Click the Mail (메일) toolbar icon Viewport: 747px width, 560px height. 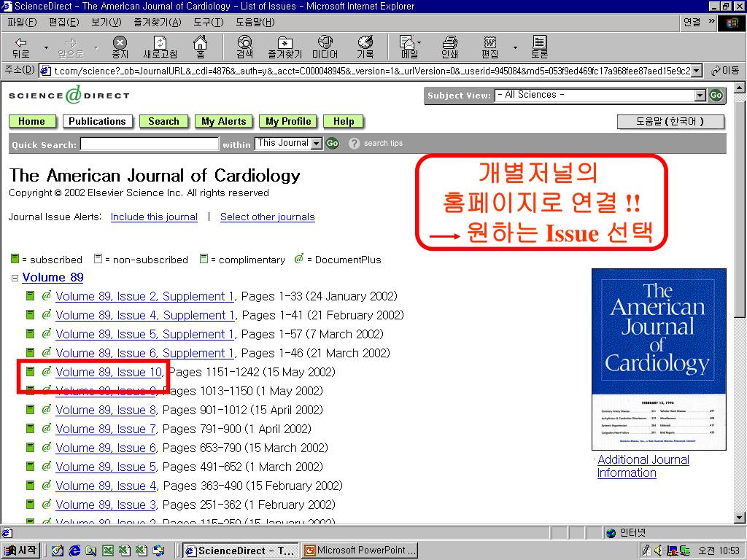tap(409, 47)
